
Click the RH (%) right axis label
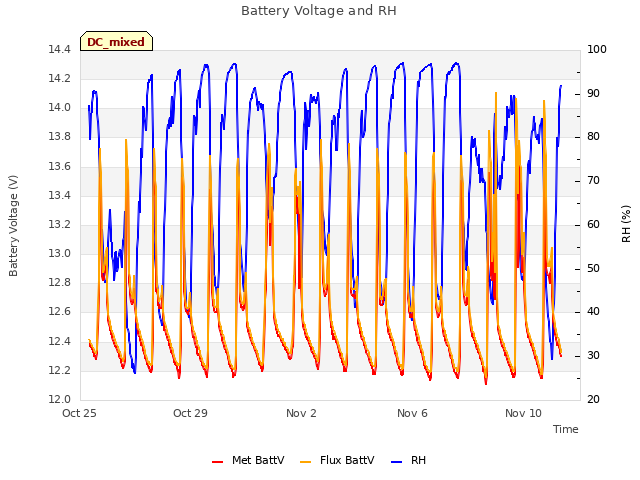pyautogui.click(x=626, y=224)
